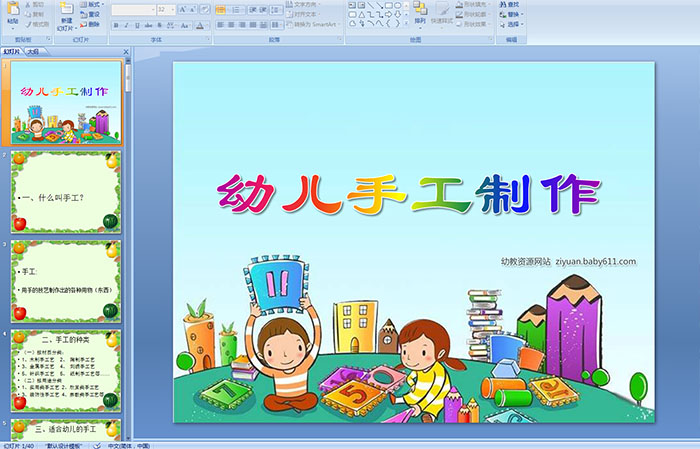
Task: Toggle the text Shadow (S) button
Action: pyautogui.click(x=159, y=25)
